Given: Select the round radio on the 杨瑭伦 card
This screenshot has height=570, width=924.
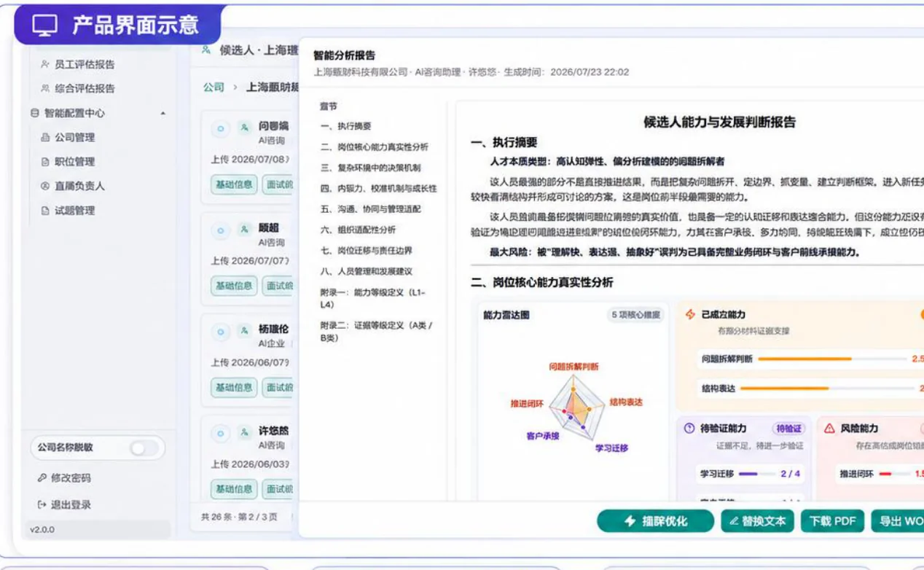Looking at the screenshot, I should click(221, 332).
